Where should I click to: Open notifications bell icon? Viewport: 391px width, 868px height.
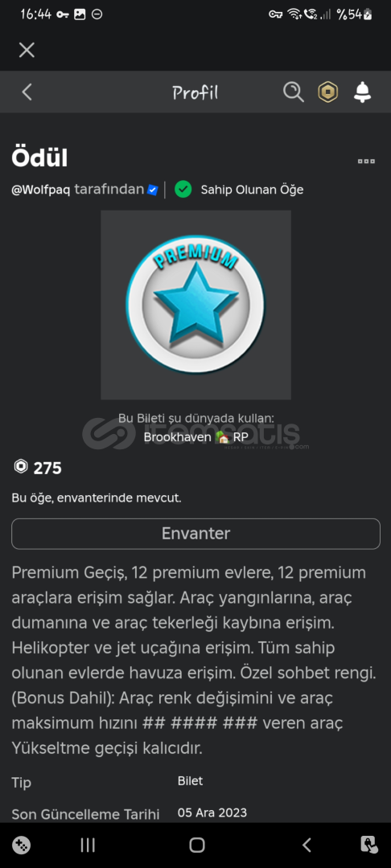[x=362, y=92]
